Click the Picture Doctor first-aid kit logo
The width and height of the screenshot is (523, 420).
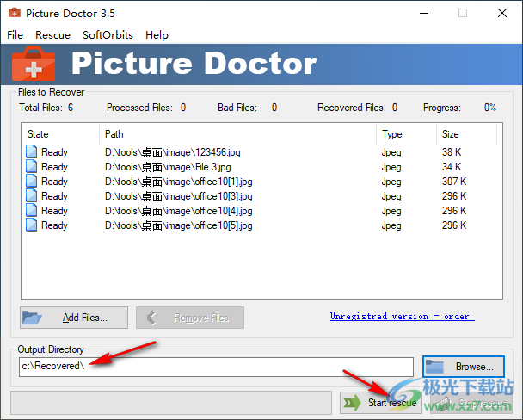pos(34,64)
